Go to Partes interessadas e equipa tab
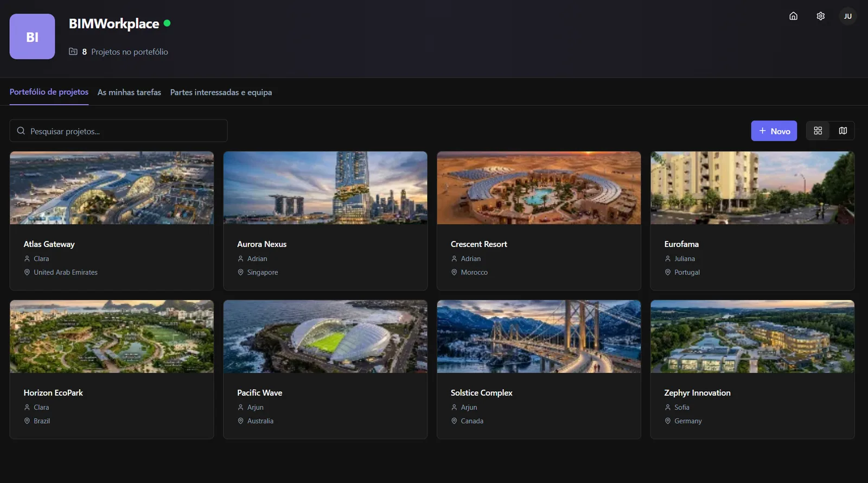The image size is (868, 483). pyautogui.click(x=221, y=93)
